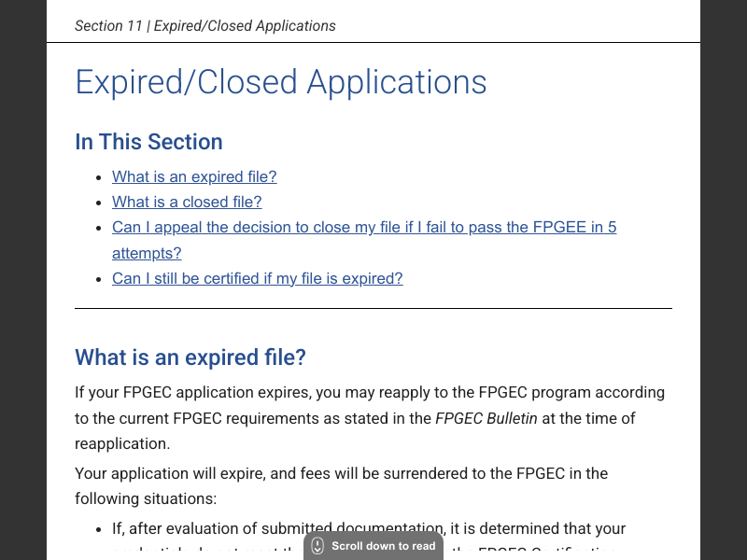Follow the "What is a closed file?" link

[x=187, y=202]
